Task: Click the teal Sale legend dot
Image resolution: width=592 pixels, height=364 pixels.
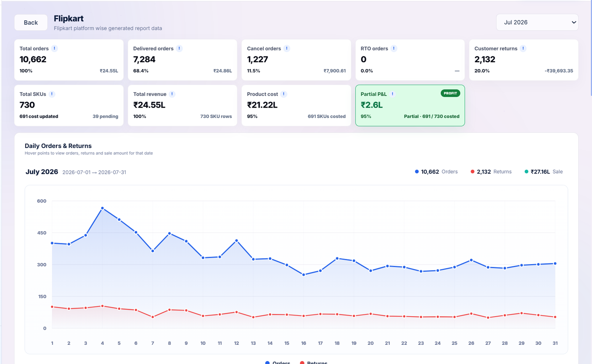Action: (527, 172)
